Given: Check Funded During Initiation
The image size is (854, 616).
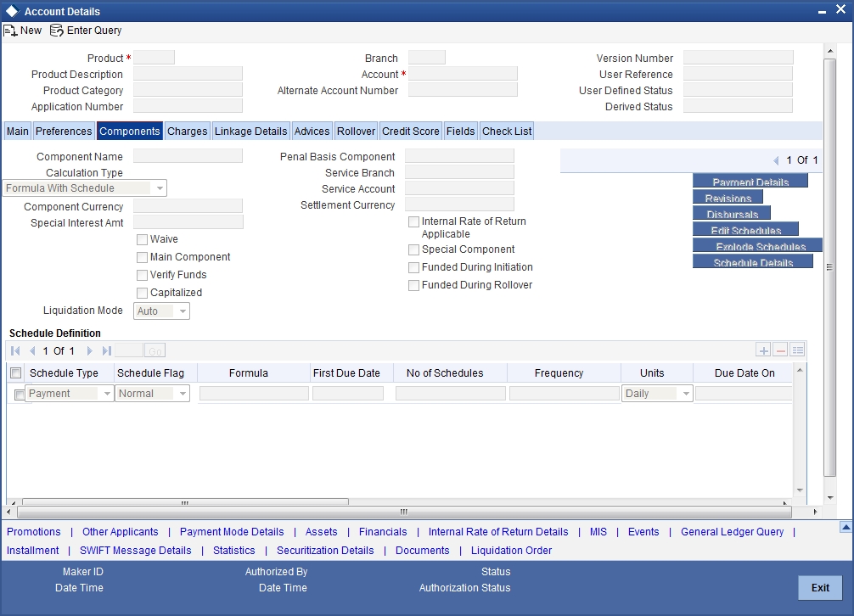Looking at the screenshot, I should [x=414, y=268].
